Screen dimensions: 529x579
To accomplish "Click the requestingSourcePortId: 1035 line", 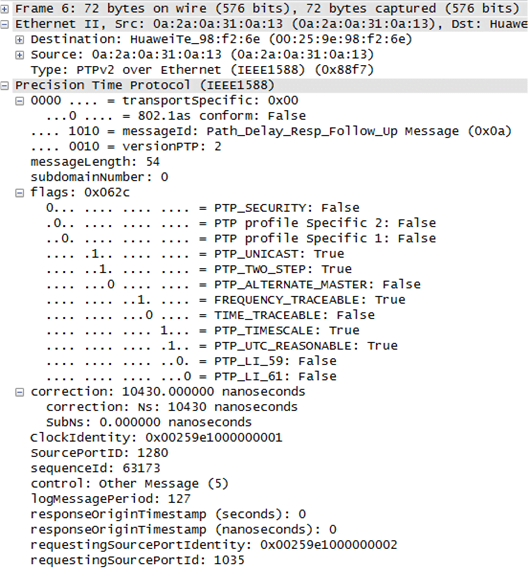I will click(x=137, y=561).
